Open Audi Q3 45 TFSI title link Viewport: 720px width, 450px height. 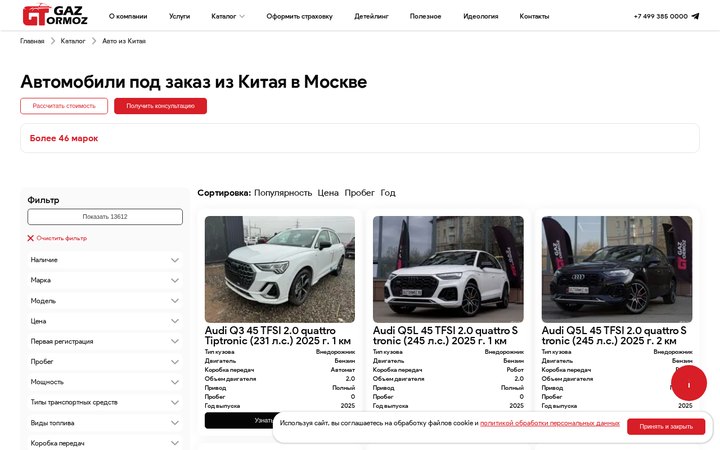278,336
